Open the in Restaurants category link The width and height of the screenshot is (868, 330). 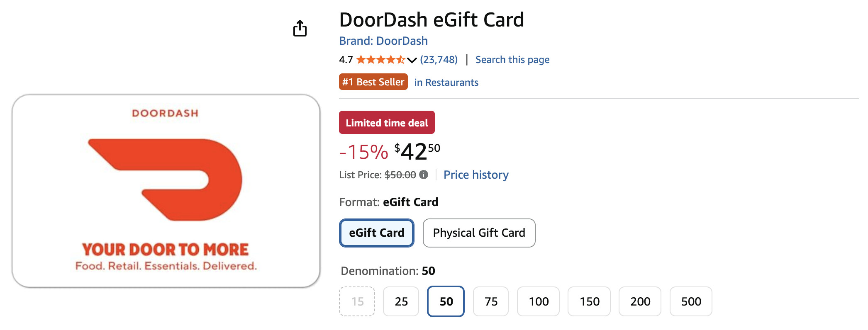pyautogui.click(x=446, y=82)
